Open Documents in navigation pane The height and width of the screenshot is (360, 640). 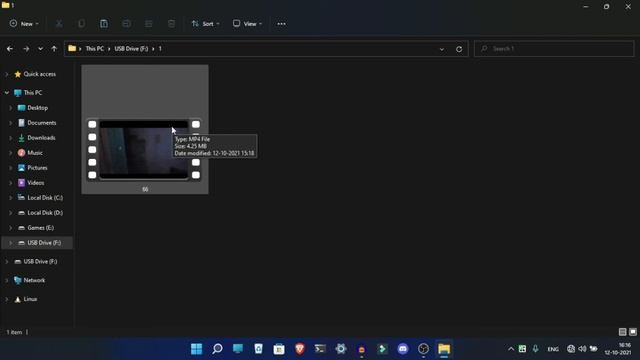(x=42, y=123)
